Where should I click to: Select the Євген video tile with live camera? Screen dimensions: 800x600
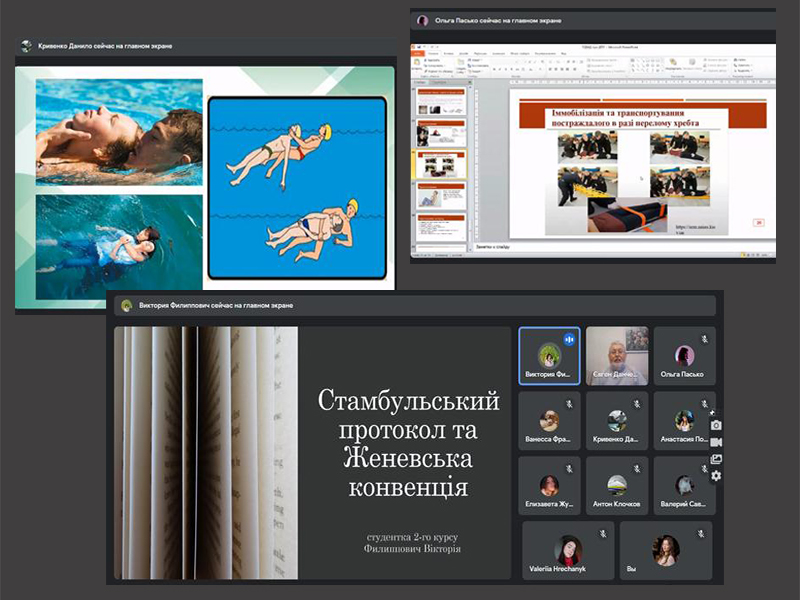coord(617,356)
